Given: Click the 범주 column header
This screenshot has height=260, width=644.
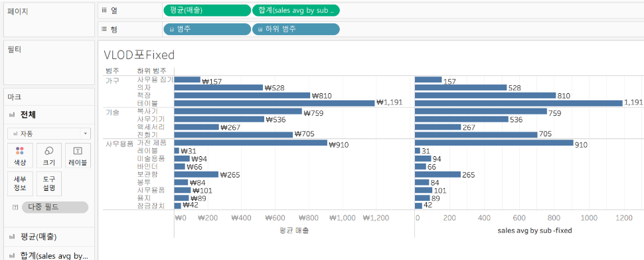Looking at the screenshot, I should 112,71.
